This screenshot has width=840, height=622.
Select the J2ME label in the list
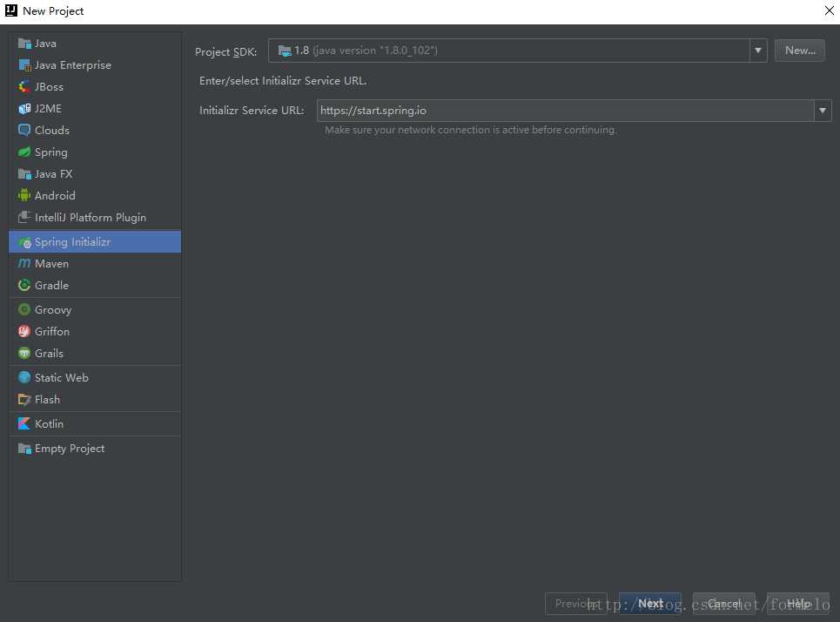point(48,109)
